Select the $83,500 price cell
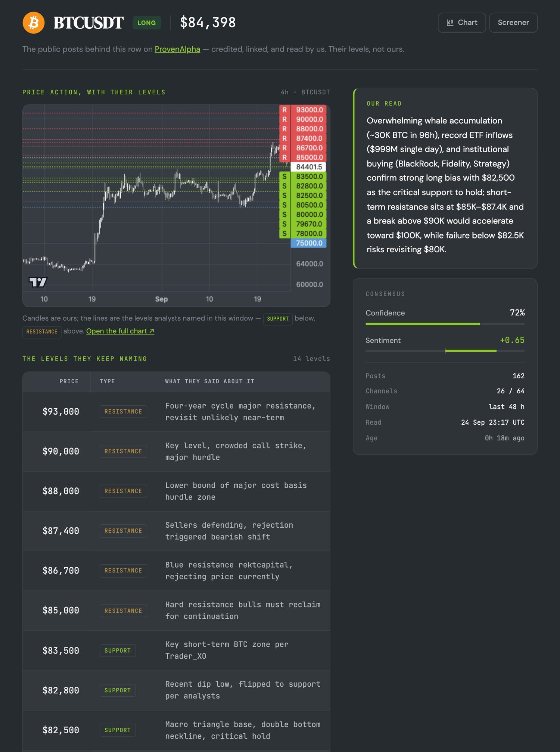Screen dimensions: 560x752 (61, 650)
